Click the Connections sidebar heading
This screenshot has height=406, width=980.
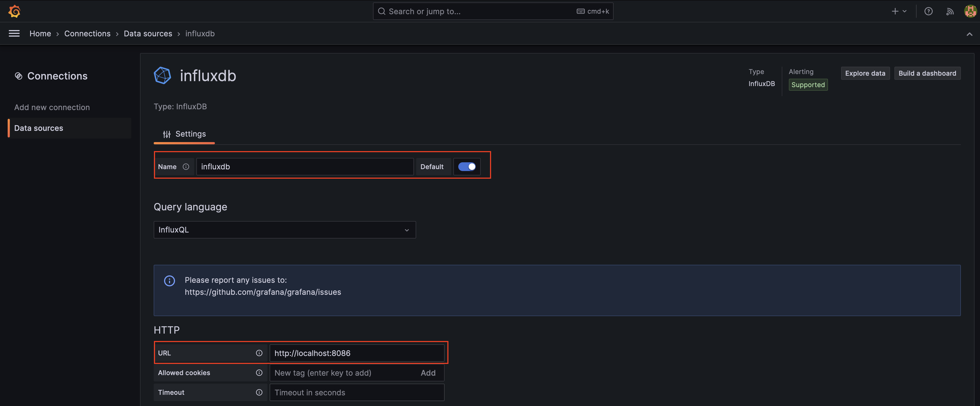57,76
